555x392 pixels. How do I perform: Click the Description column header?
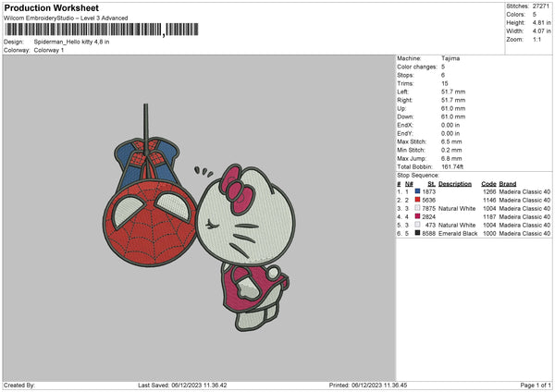[455, 183]
